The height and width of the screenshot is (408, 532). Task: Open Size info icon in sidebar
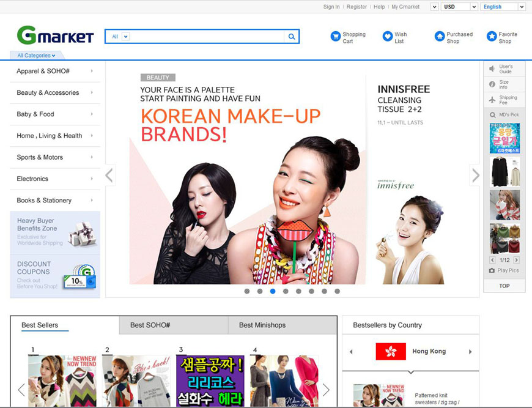(x=492, y=84)
